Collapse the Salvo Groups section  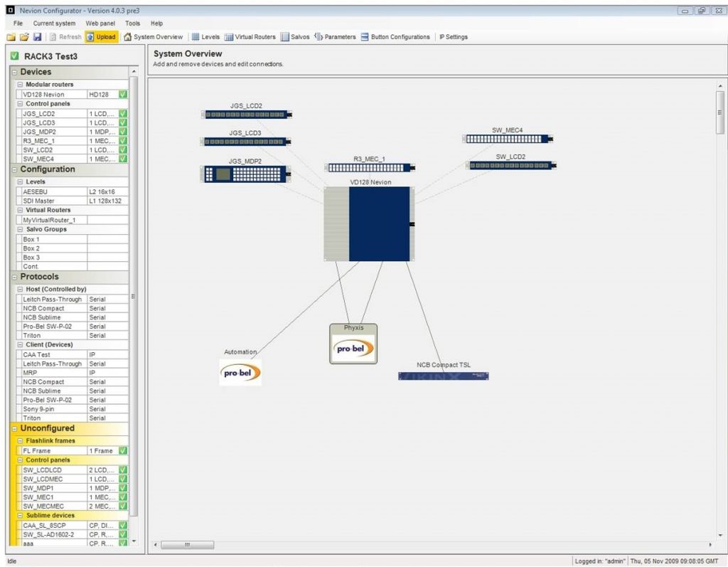pyautogui.click(x=20, y=228)
